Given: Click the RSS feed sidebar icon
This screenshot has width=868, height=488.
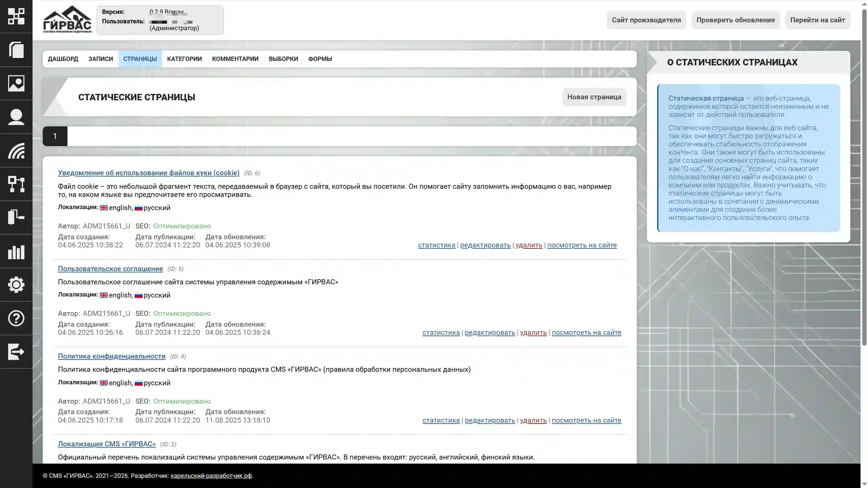Looking at the screenshot, I should [16, 150].
